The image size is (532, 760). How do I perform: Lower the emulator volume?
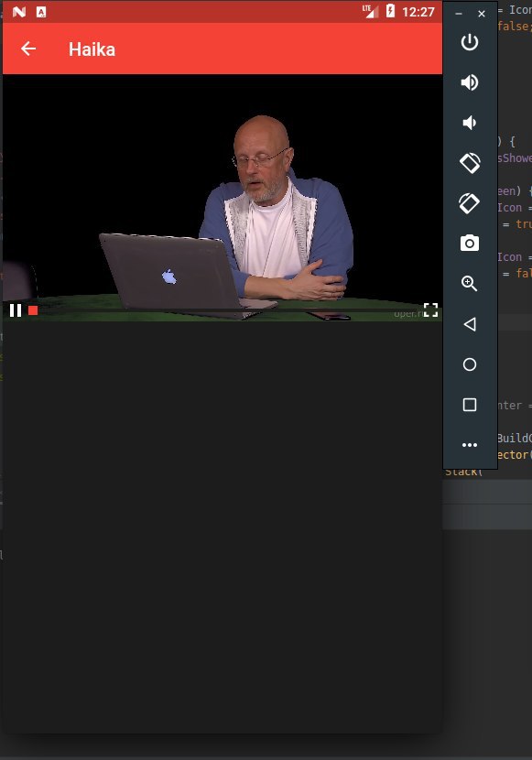(x=470, y=123)
